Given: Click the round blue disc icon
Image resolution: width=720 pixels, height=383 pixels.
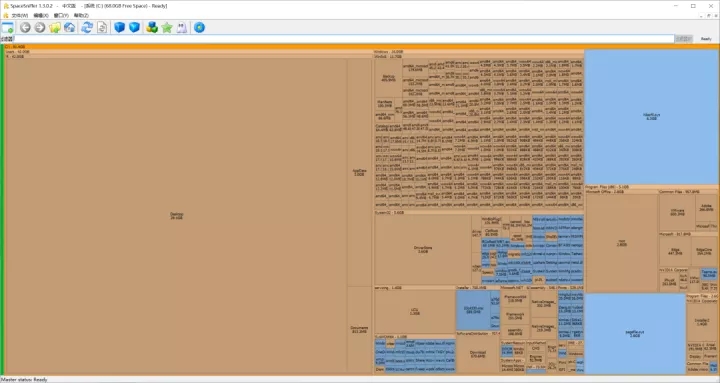Looking at the screenshot, I should (199, 28).
